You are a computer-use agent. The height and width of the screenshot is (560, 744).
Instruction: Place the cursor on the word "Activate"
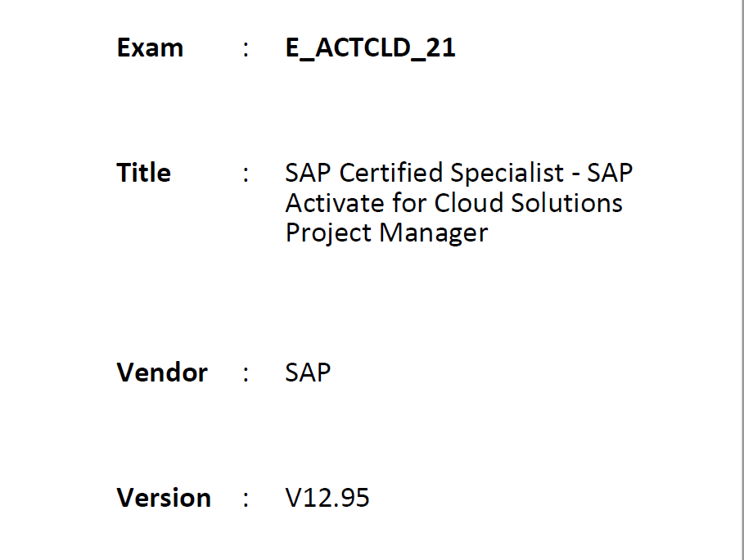pos(335,203)
